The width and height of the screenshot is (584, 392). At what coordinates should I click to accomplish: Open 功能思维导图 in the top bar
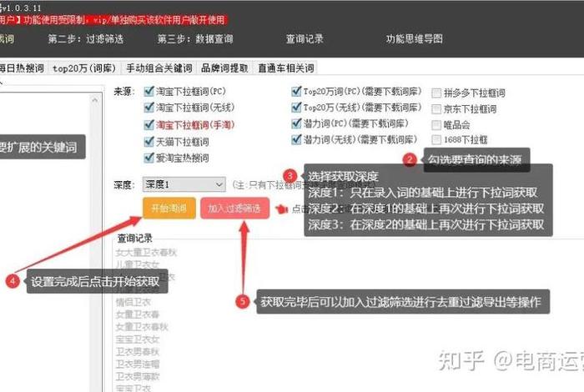pyautogui.click(x=414, y=38)
